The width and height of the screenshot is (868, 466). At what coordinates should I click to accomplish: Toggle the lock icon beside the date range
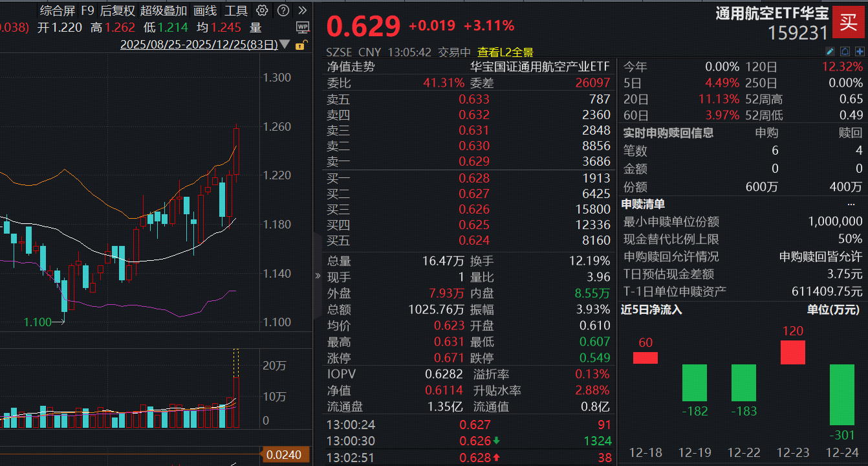(x=301, y=45)
